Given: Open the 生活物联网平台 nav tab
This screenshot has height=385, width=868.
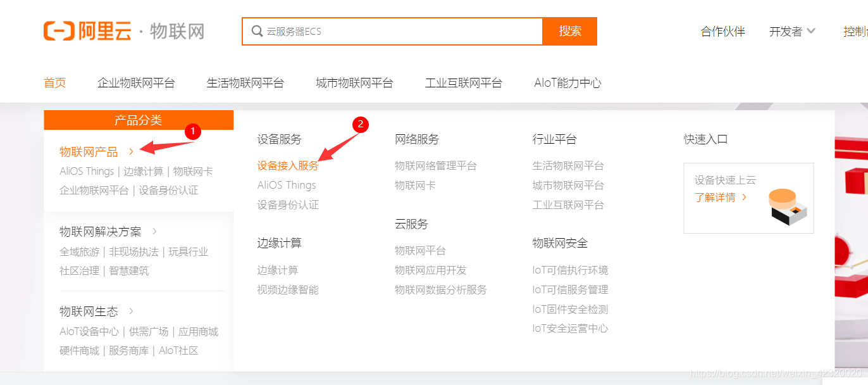Looking at the screenshot, I should tap(245, 83).
